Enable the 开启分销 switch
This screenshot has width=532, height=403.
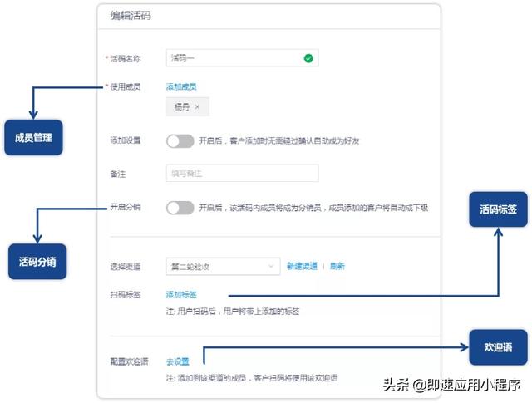click(180, 208)
